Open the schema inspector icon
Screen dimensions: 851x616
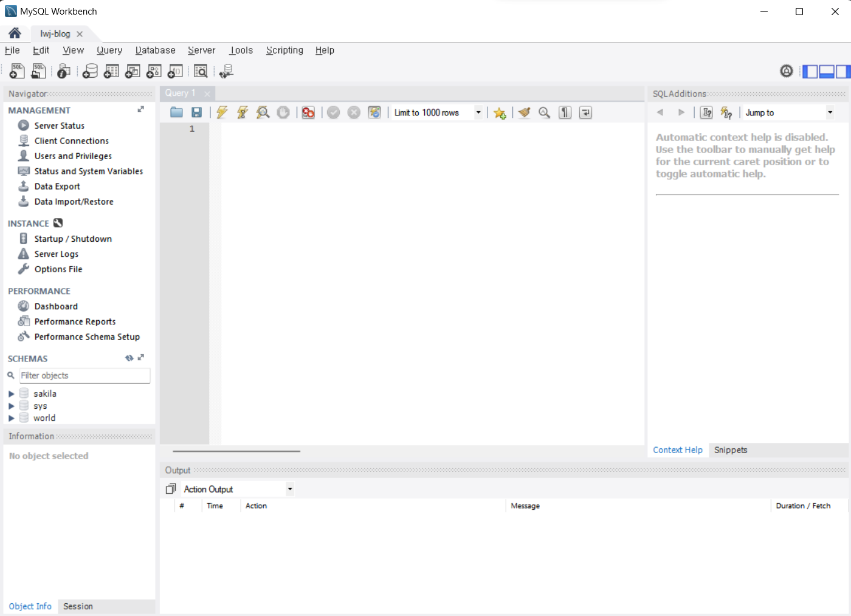click(63, 71)
